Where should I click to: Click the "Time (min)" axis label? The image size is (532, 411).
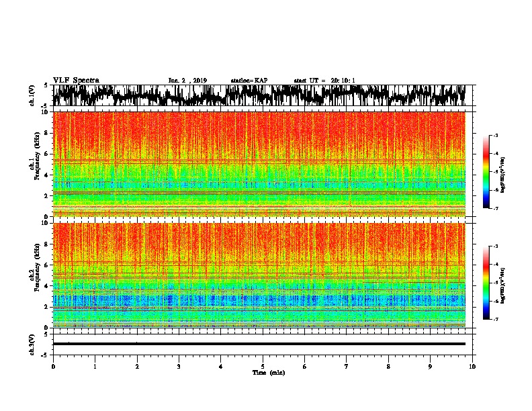coord(269,373)
